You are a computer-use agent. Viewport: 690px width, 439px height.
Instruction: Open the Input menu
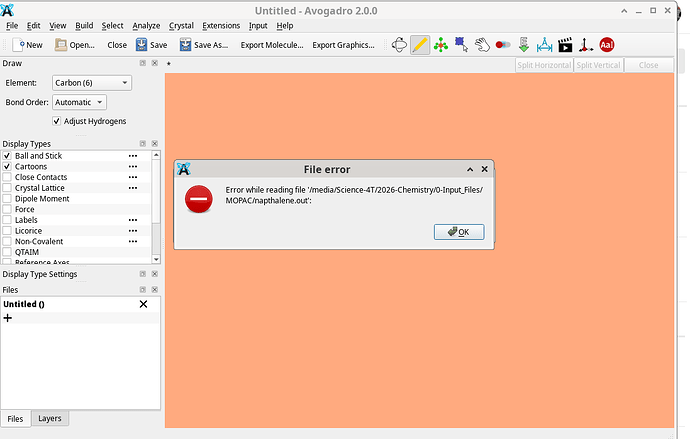coord(258,26)
